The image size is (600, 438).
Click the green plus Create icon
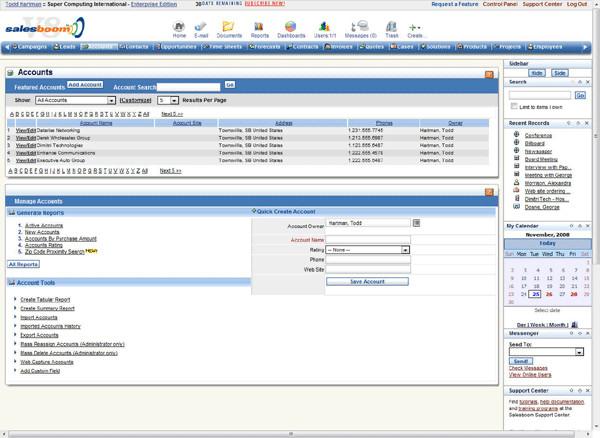[x=414, y=28]
